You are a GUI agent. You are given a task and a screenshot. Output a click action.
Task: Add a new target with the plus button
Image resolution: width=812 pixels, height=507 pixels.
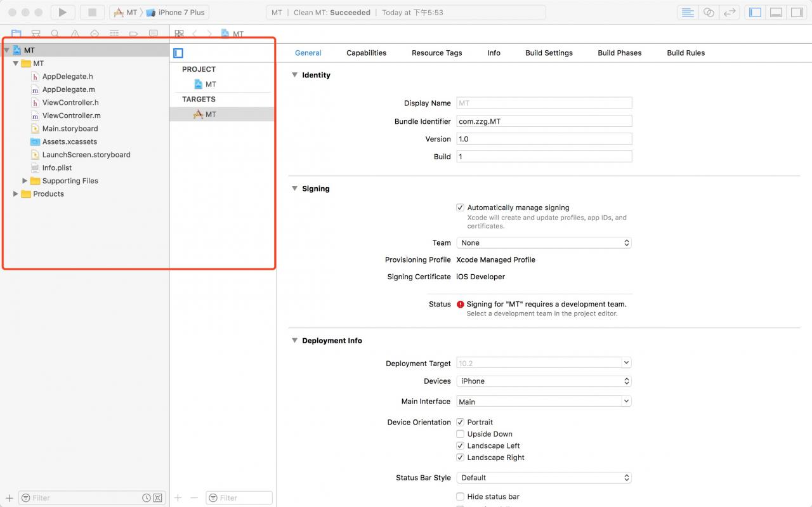click(178, 498)
